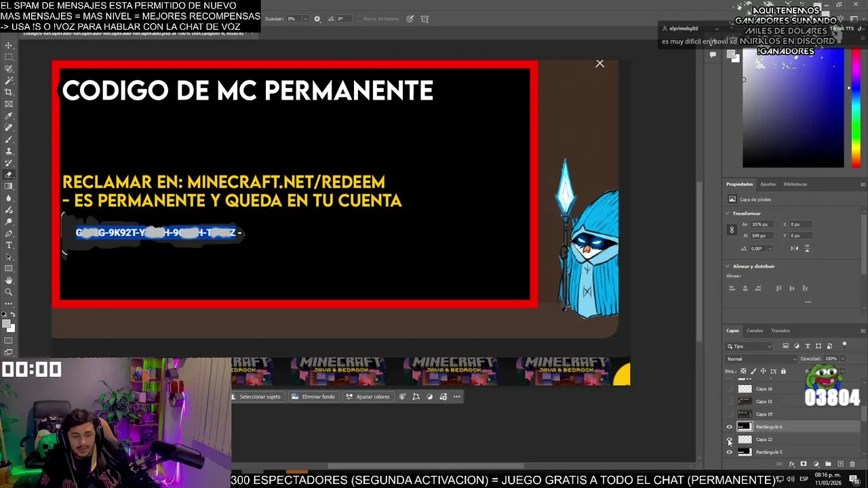This screenshot has width=868, height=488.
Task: Lock transparent pixels in Bloq row
Action: [x=743, y=371]
